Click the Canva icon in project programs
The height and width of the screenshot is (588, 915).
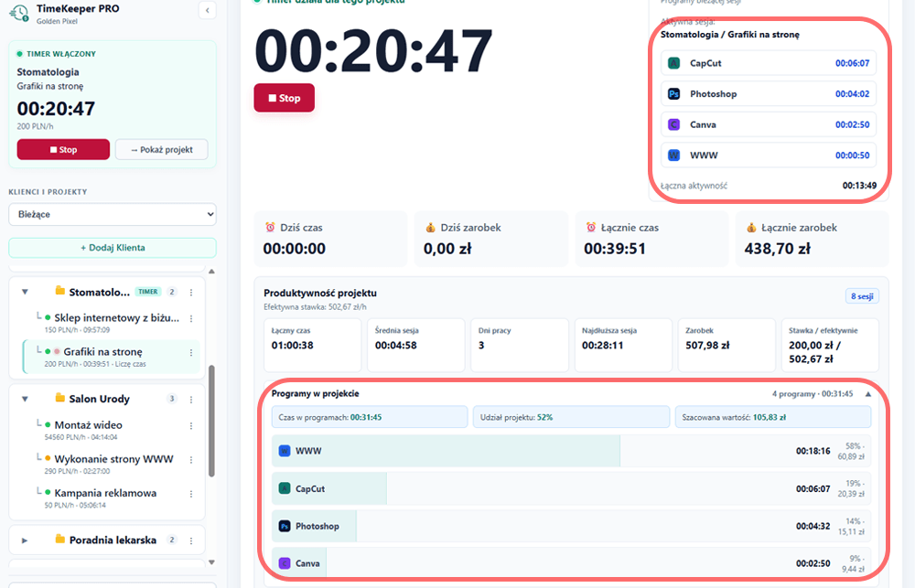285,563
